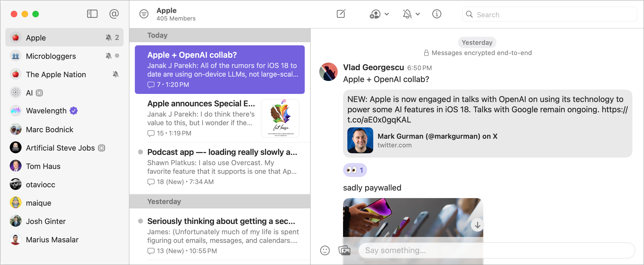Unmute the Apple chat's crossed bell
The height and width of the screenshot is (265, 644).
click(x=109, y=38)
